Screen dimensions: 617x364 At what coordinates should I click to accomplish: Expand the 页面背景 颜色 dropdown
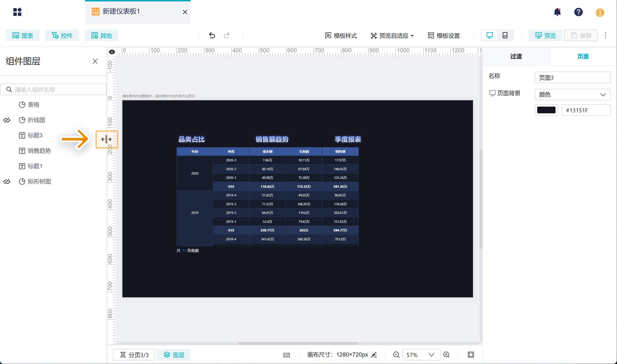[572, 95]
